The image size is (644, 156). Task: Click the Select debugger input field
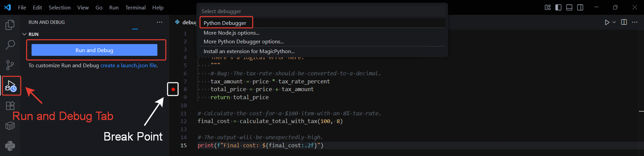coord(321,11)
